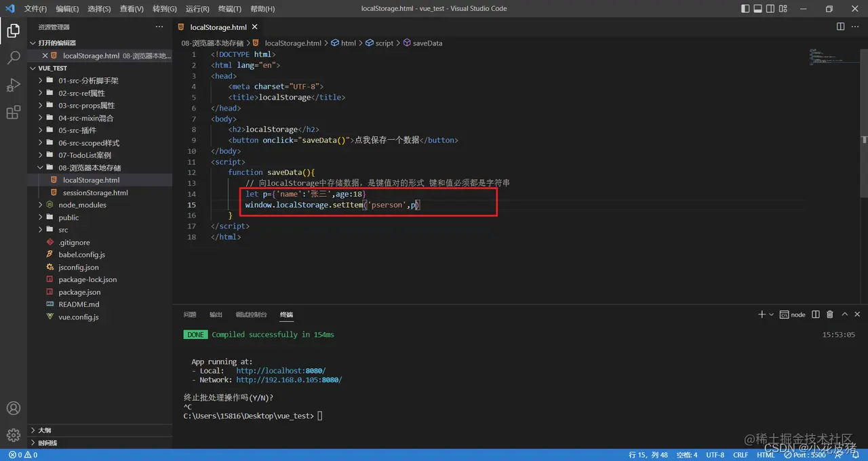The height and width of the screenshot is (461, 868).
Task: Open the Manage gear icon
Action: (14, 435)
